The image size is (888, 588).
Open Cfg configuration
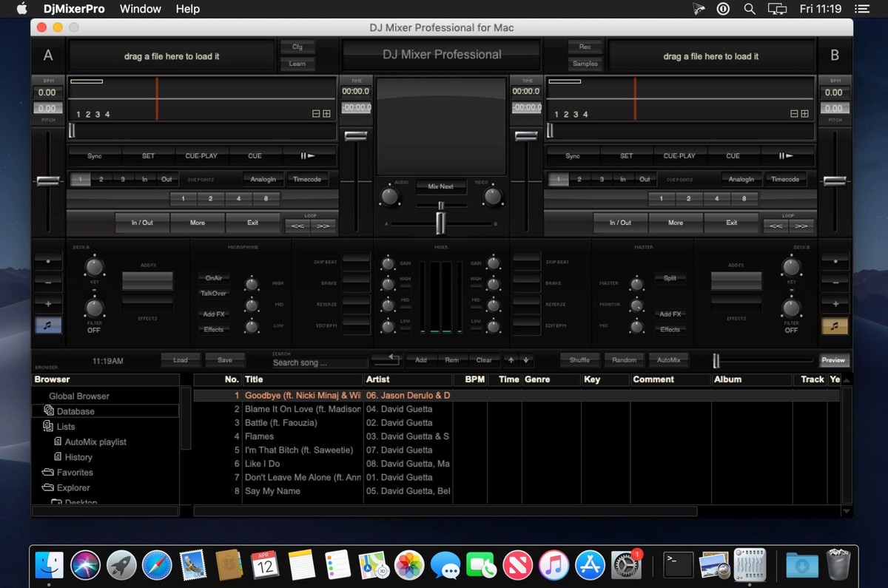[x=297, y=47]
